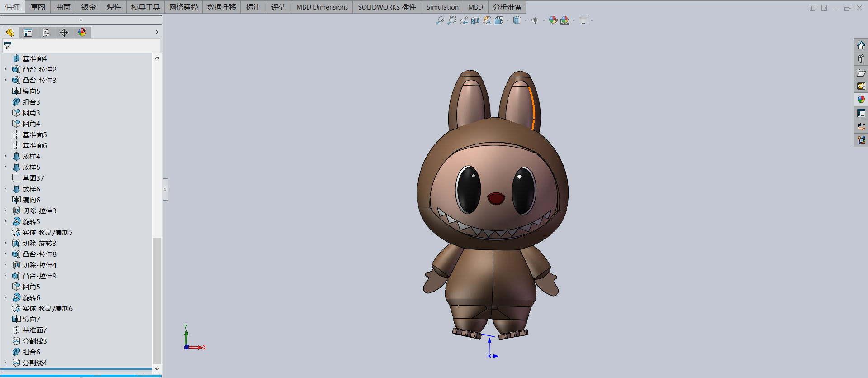The height and width of the screenshot is (378, 868).
Task: Switch to the ConfigurationManager panel tab
Action: (46, 33)
